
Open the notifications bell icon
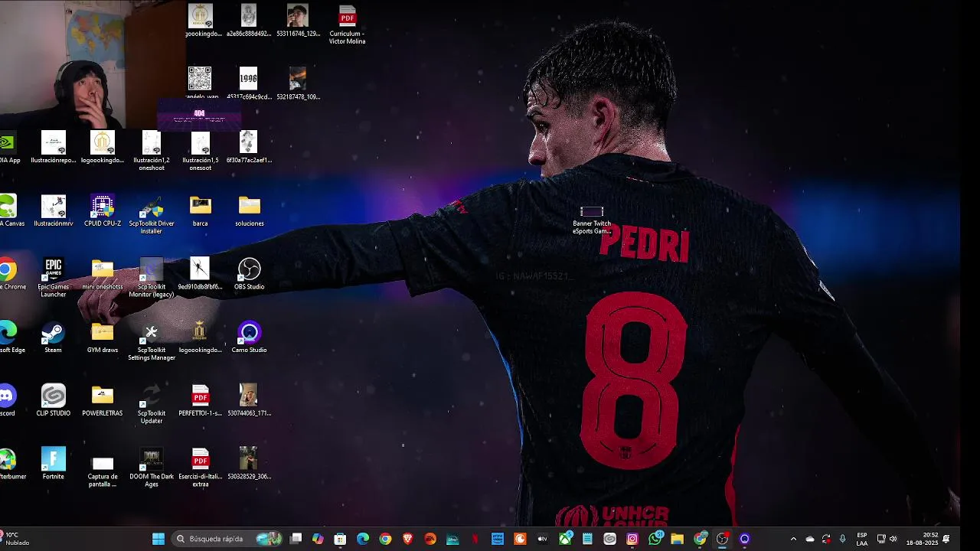[946, 539]
